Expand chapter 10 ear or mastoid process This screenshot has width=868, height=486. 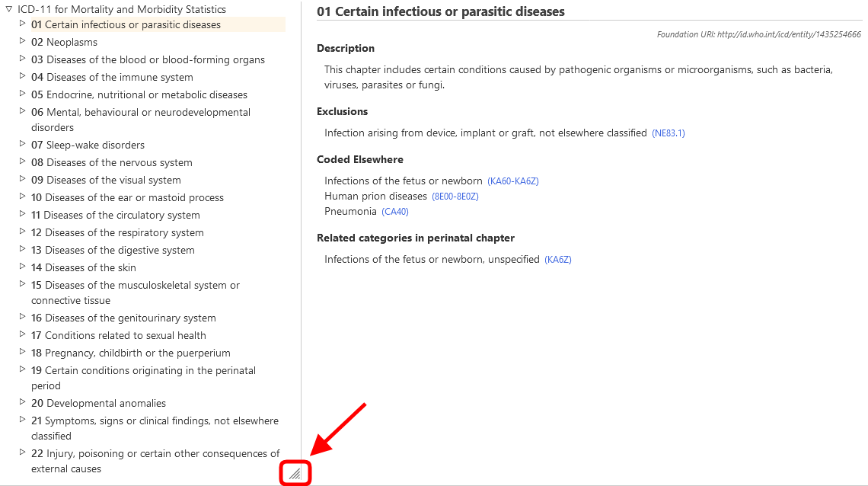coord(22,197)
